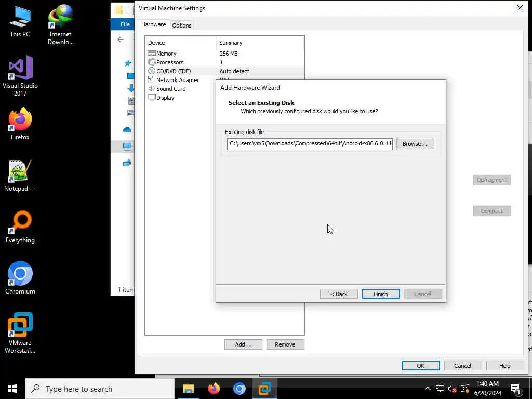532x399 pixels.
Task: Click the Display monitor icon
Action: [x=151, y=97]
